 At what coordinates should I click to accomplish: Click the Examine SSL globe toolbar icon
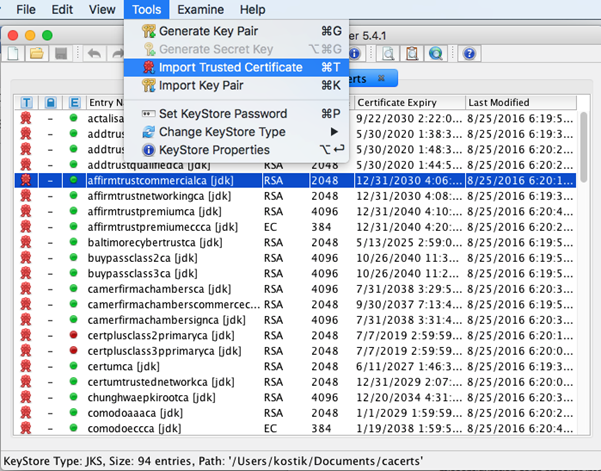point(436,53)
